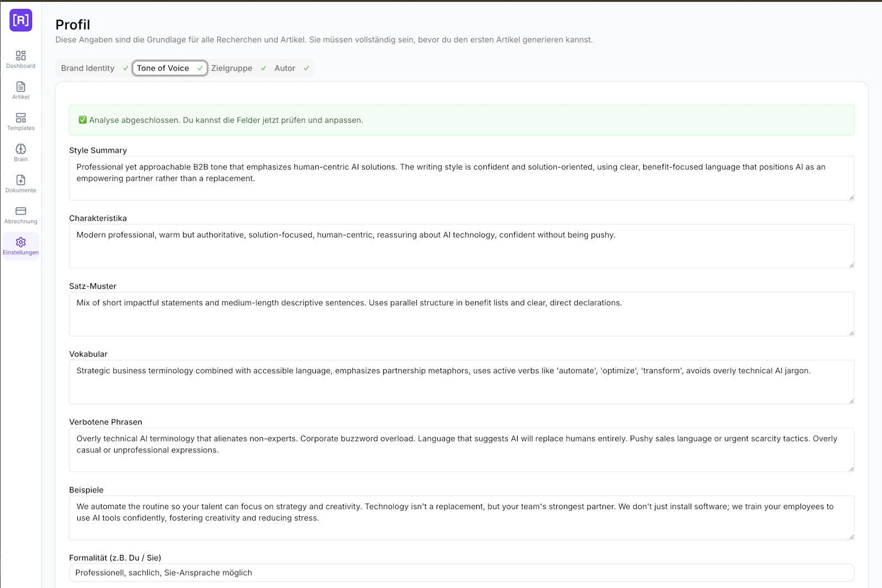Click into the Charakteristika text area
Screen dimensions: 882x588
pos(461,246)
